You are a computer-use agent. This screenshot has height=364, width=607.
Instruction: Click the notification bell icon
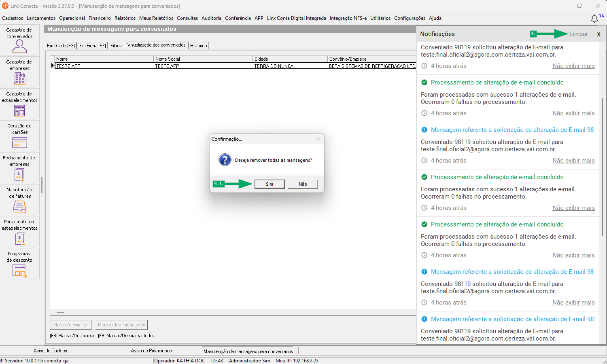click(x=594, y=19)
